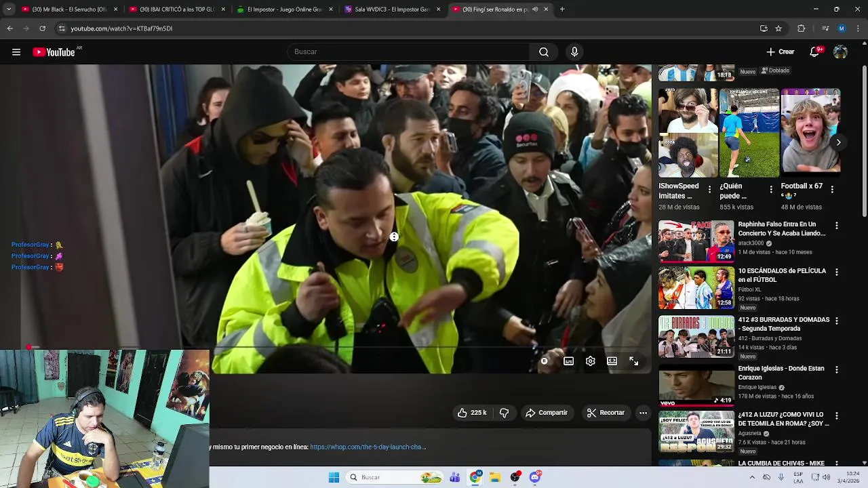The image size is (868, 488).
Task: Open more actions ellipsis below video
Action: (x=643, y=413)
